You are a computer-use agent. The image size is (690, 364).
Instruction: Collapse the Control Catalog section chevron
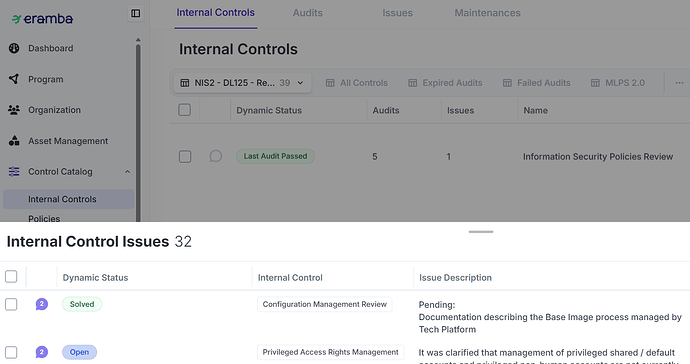coord(127,172)
